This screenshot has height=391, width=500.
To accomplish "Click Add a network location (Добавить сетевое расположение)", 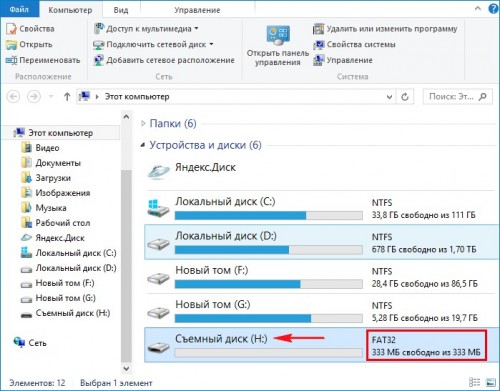I will click(164, 60).
